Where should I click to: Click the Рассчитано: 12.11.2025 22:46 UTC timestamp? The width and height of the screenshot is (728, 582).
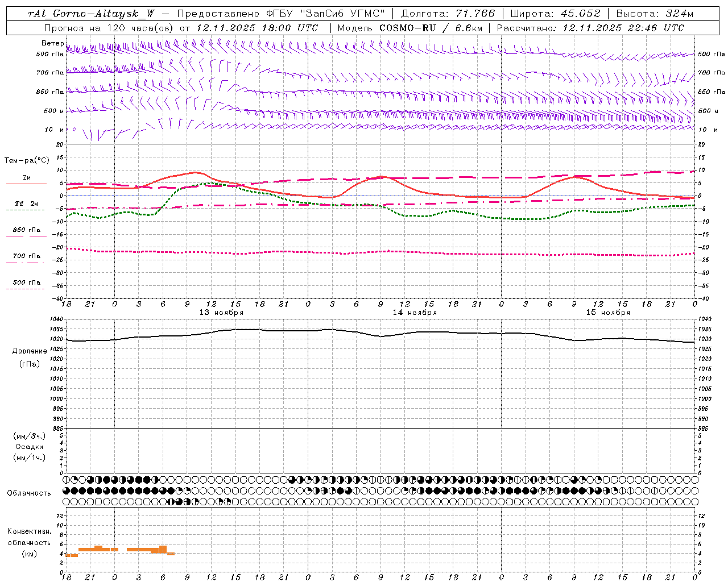[x=590, y=28]
